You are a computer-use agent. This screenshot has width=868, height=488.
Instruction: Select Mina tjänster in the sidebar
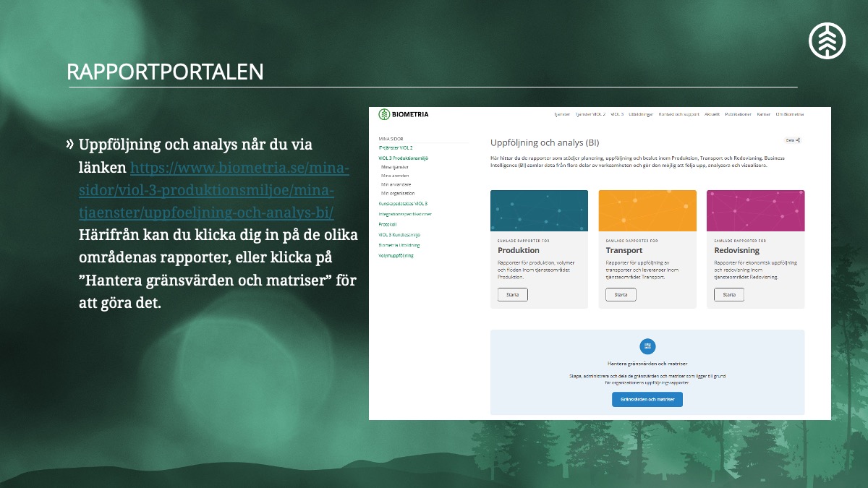395,167
